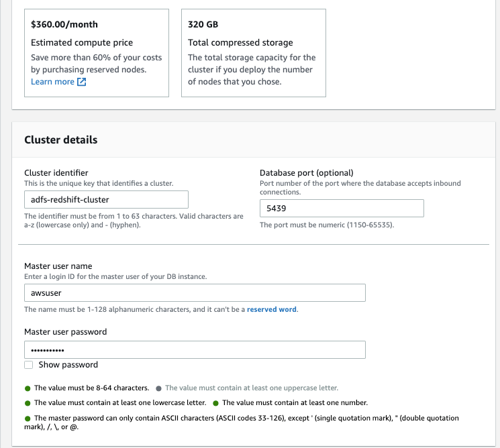Click green status dot for lowercase letter rule
The height and width of the screenshot is (448, 500).
pyautogui.click(x=28, y=403)
